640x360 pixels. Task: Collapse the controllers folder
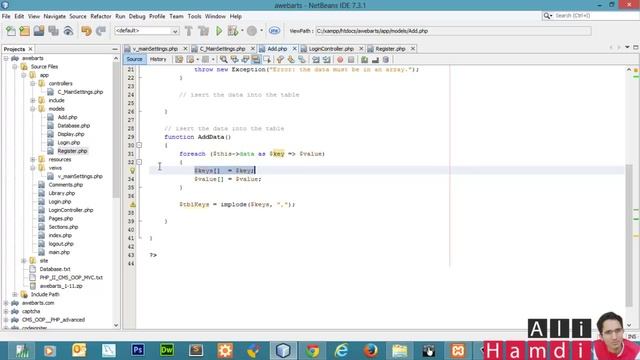coord(33,83)
